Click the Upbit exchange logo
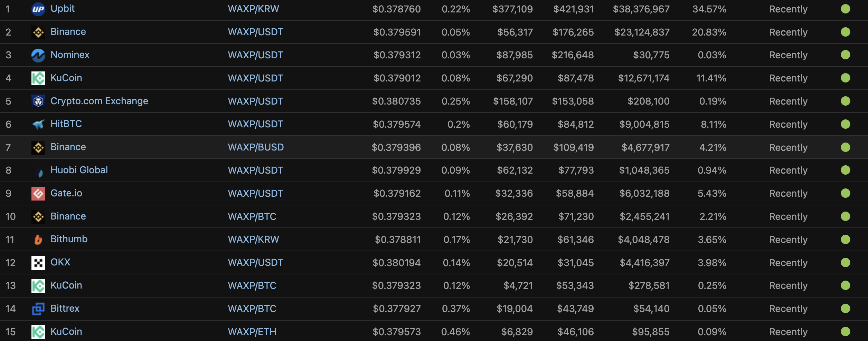 (38, 9)
